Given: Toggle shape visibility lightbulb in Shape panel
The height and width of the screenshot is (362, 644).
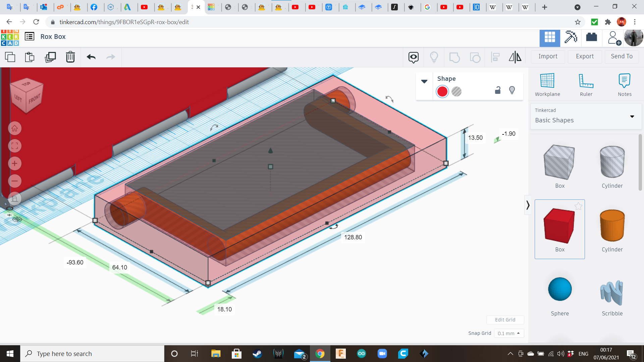Looking at the screenshot, I should (512, 90).
